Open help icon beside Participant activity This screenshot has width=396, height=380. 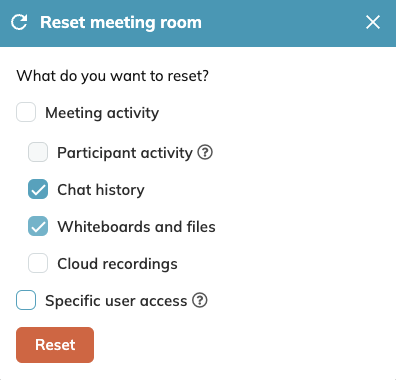tap(205, 153)
